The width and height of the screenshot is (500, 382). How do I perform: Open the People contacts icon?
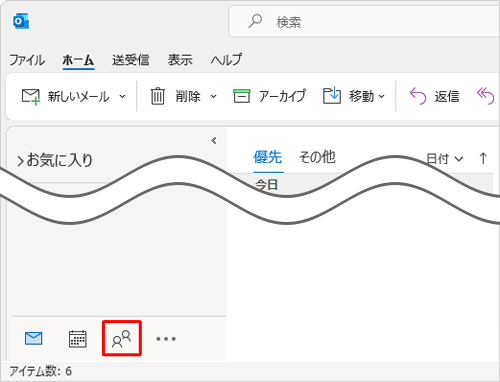pos(122,339)
